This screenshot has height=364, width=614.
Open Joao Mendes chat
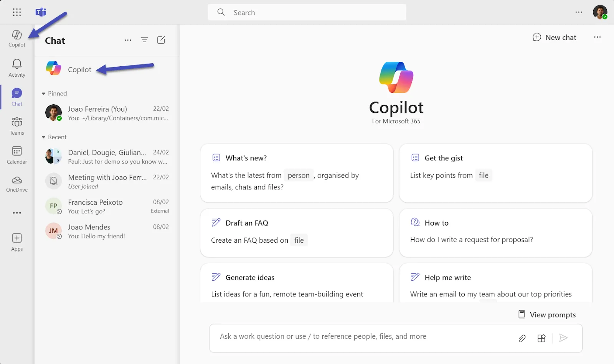(x=107, y=231)
